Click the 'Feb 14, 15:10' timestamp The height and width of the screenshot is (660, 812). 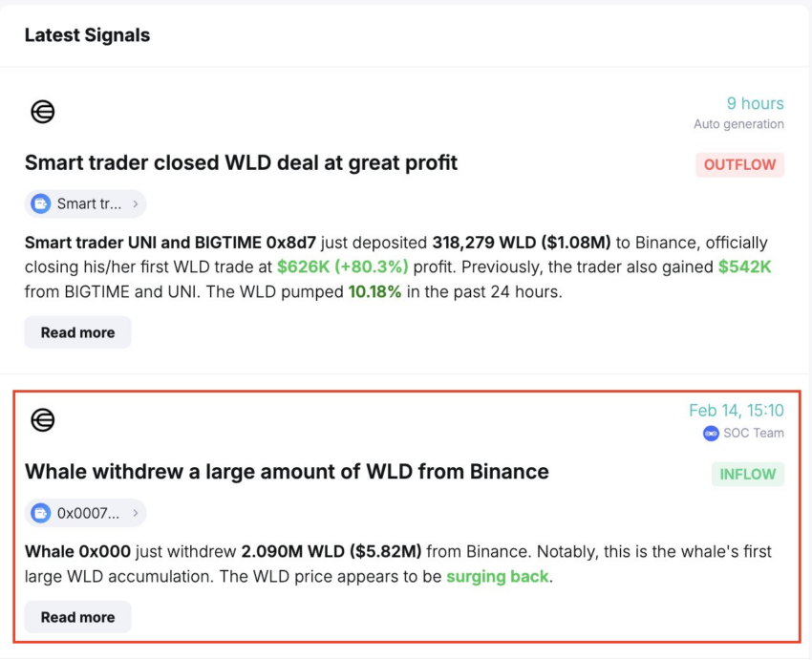click(x=736, y=411)
